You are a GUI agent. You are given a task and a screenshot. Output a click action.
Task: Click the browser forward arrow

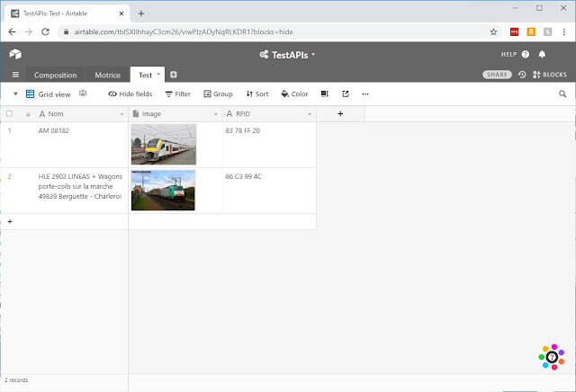click(29, 32)
